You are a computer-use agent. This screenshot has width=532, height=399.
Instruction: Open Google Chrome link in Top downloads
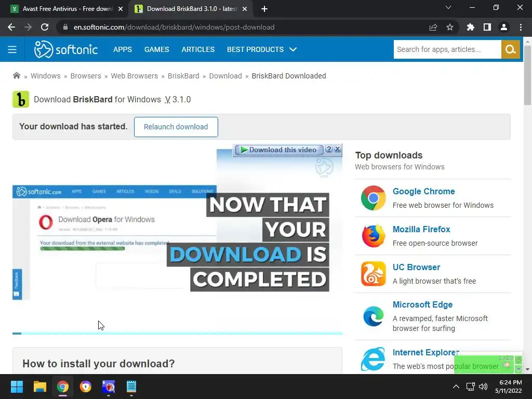(x=423, y=191)
